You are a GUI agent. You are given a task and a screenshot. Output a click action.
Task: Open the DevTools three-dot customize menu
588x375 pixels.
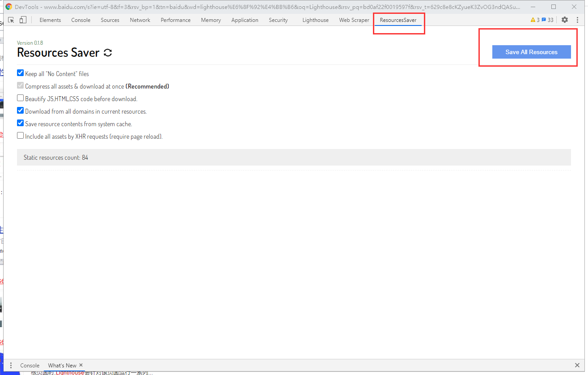coord(577,20)
